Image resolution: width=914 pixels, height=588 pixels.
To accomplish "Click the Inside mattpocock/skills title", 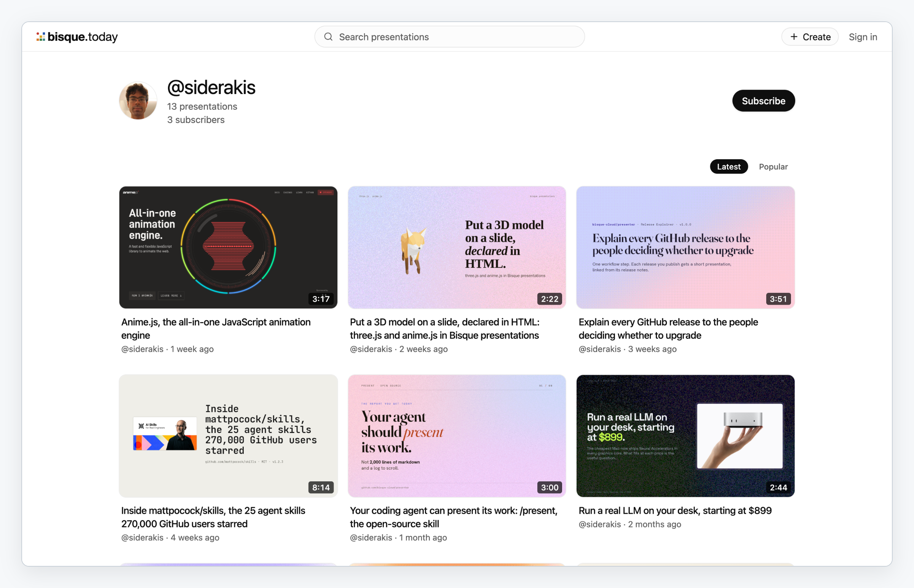I will 213,517.
